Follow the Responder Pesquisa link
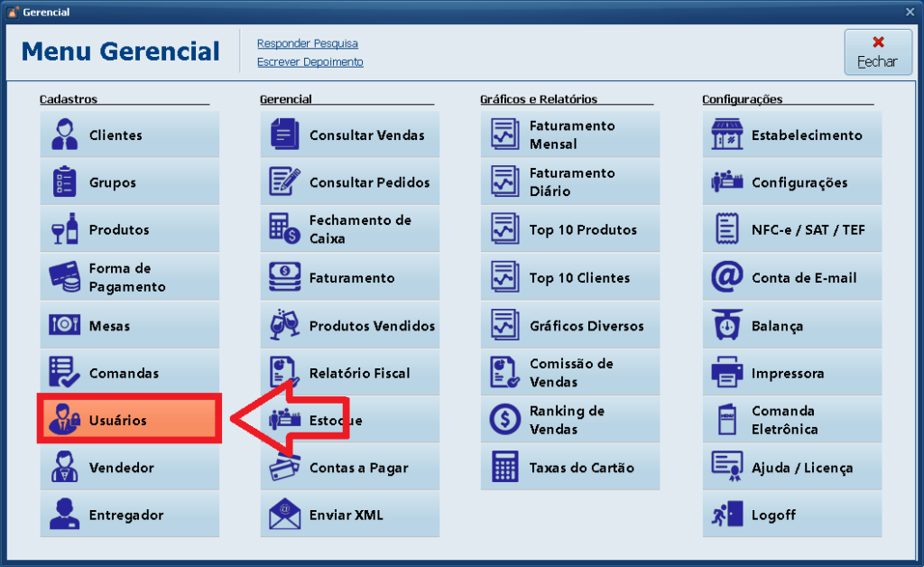This screenshot has height=567, width=924. click(307, 43)
